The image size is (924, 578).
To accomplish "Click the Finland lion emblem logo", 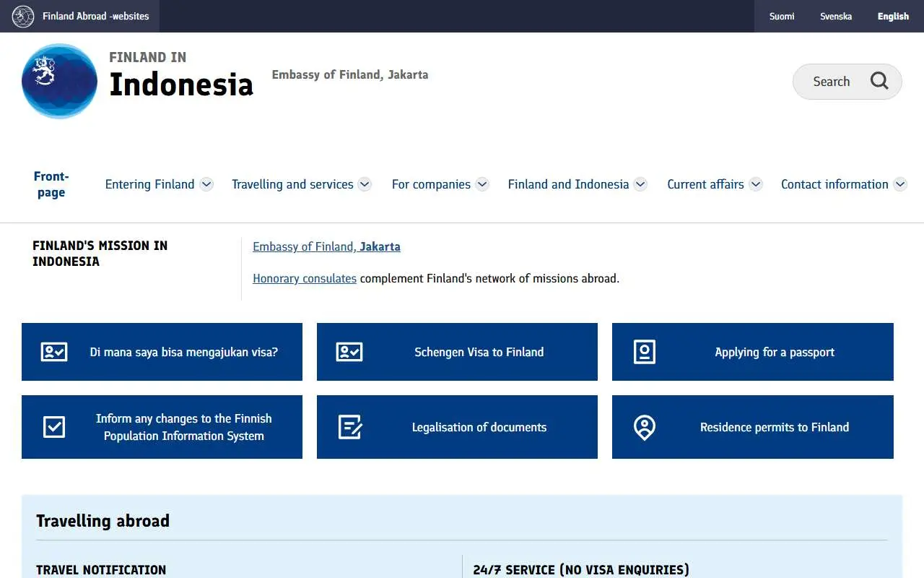I will [x=59, y=81].
